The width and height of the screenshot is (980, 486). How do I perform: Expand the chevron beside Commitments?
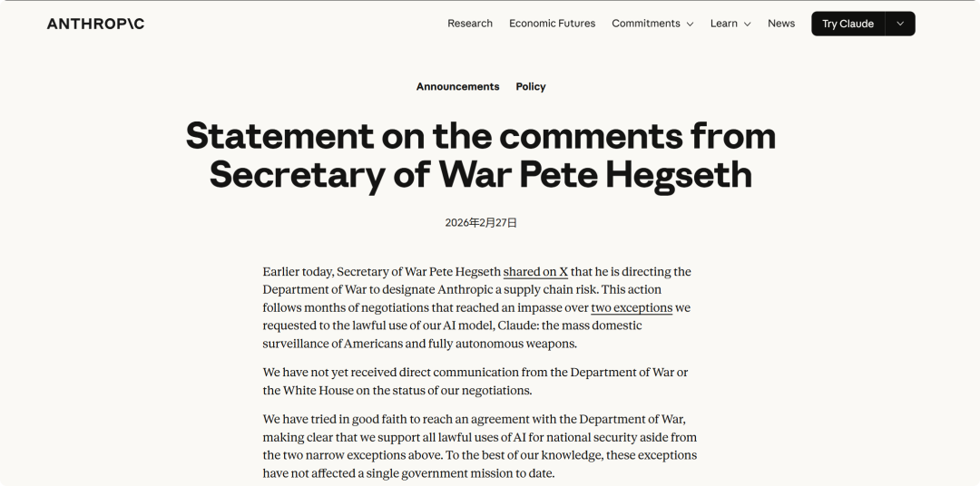click(x=690, y=24)
